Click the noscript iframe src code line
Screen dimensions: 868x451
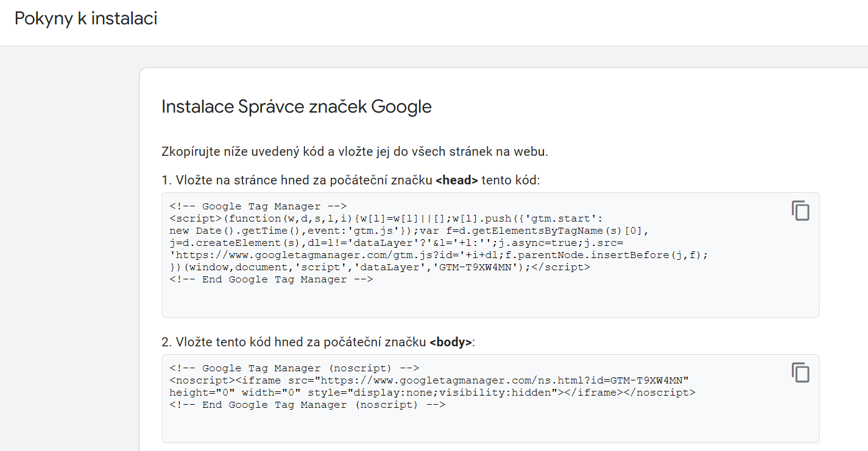[x=429, y=380]
